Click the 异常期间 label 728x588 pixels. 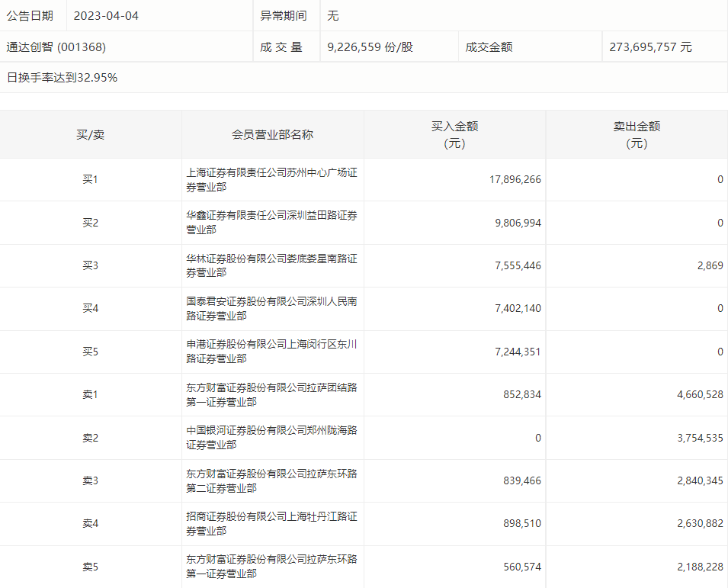pyautogui.click(x=284, y=16)
